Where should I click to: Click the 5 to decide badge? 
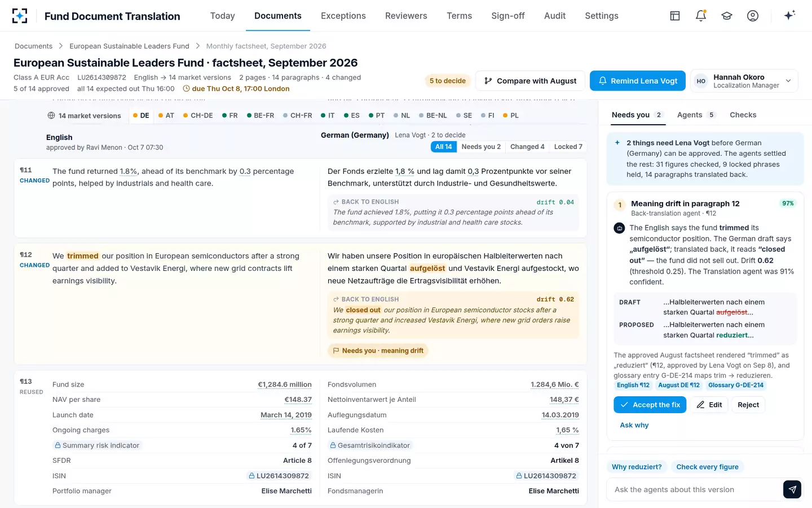click(448, 81)
